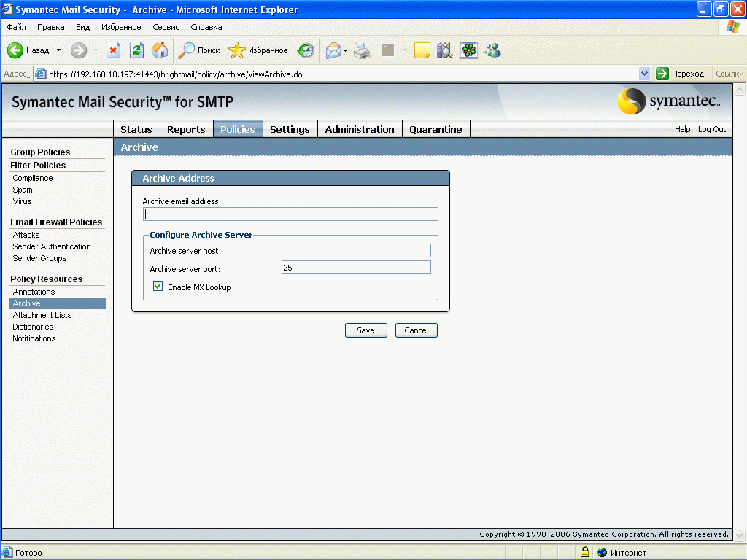Image resolution: width=747 pixels, height=560 pixels.
Task: Click the security lock icon in status bar
Action: coord(585,552)
